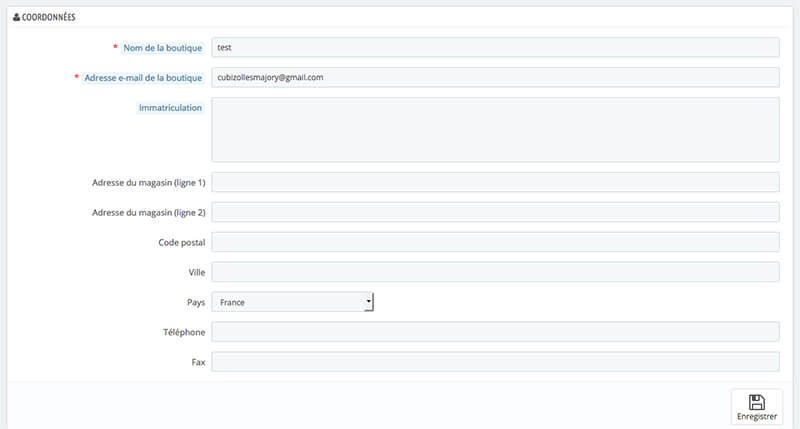Click the floppy disk save icon
Image resolution: width=800 pixels, height=429 pixels.
pos(756,401)
